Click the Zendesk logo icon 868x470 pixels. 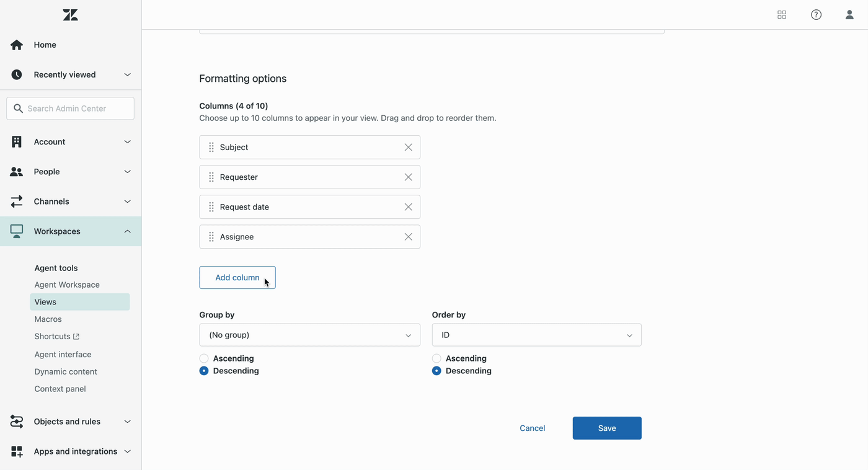point(70,15)
